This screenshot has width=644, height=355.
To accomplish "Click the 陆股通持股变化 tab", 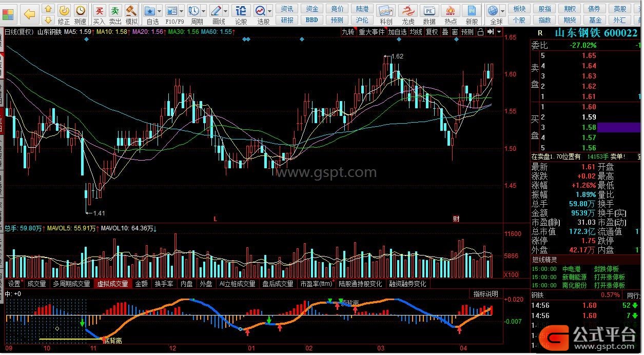I will pyautogui.click(x=360, y=284).
